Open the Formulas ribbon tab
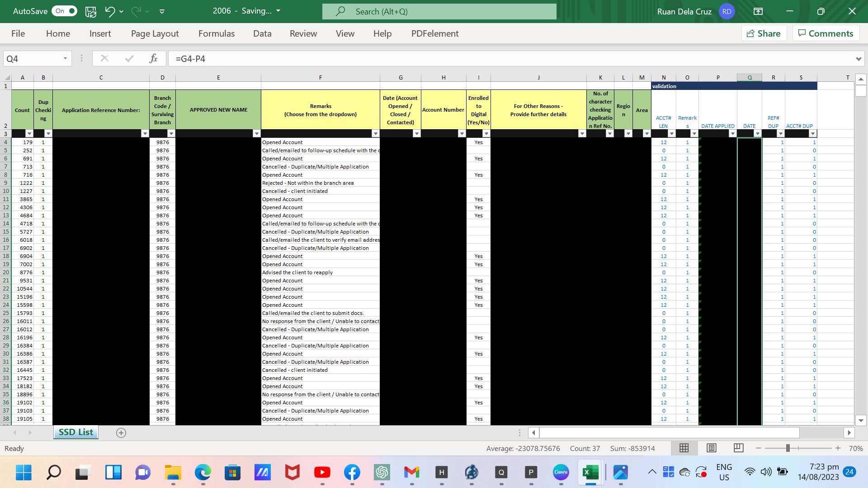Screen dimensions: 868x488 point(216,33)
